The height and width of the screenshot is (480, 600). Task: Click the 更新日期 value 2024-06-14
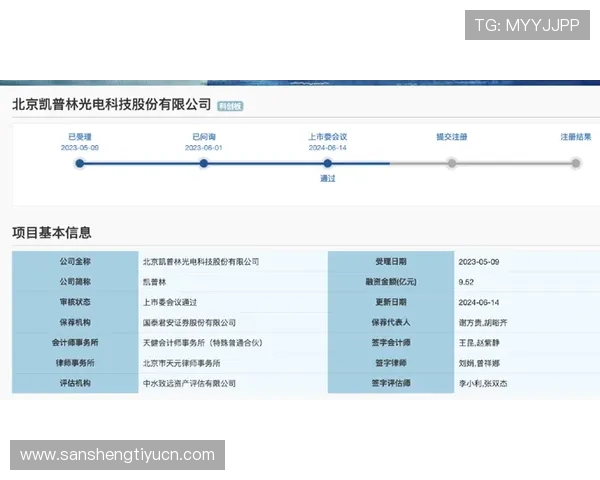coord(479,302)
